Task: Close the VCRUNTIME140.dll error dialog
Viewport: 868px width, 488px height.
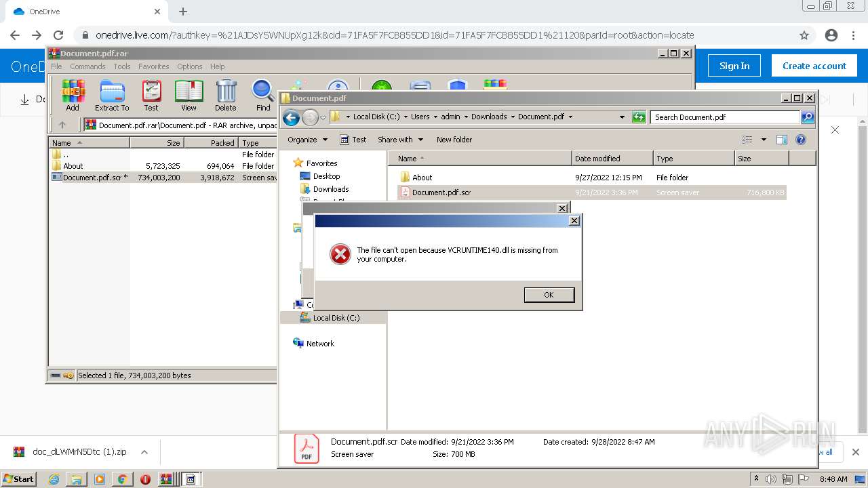Action: coord(574,221)
